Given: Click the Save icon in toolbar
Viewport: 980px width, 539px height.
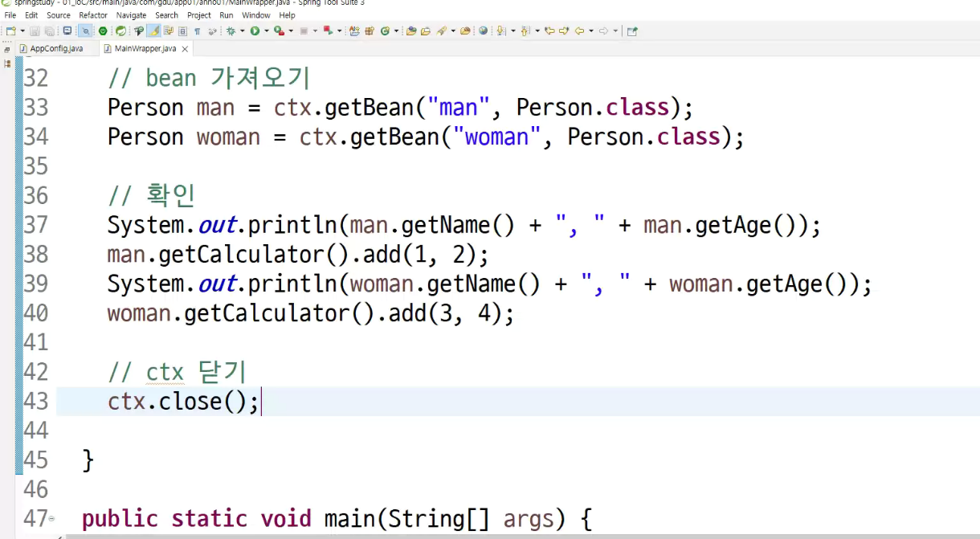Looking at the screenshot, I should pos(35,31).
